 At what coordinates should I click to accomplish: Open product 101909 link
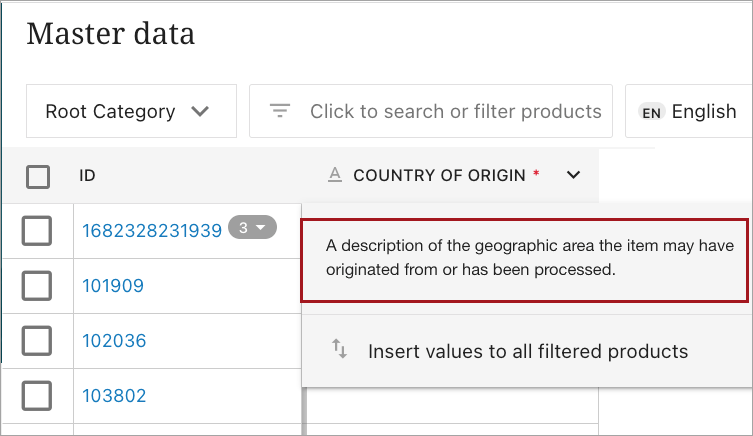click(x=113, y=286)
